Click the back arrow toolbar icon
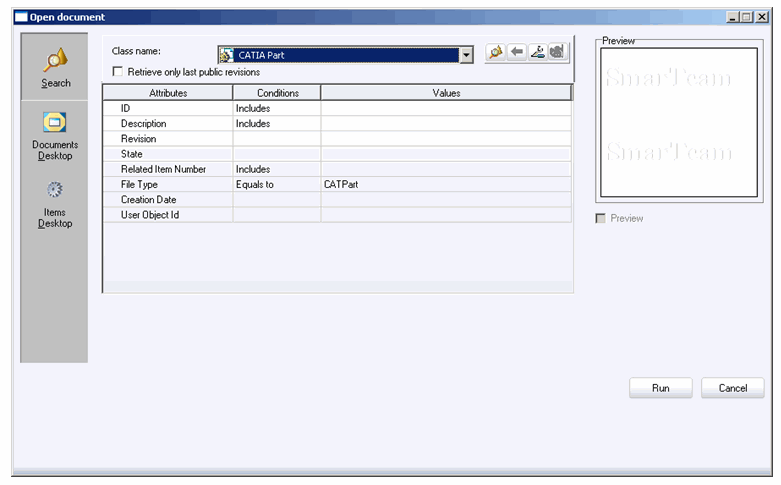The image size is (781, 485). [x=516, y=53]
